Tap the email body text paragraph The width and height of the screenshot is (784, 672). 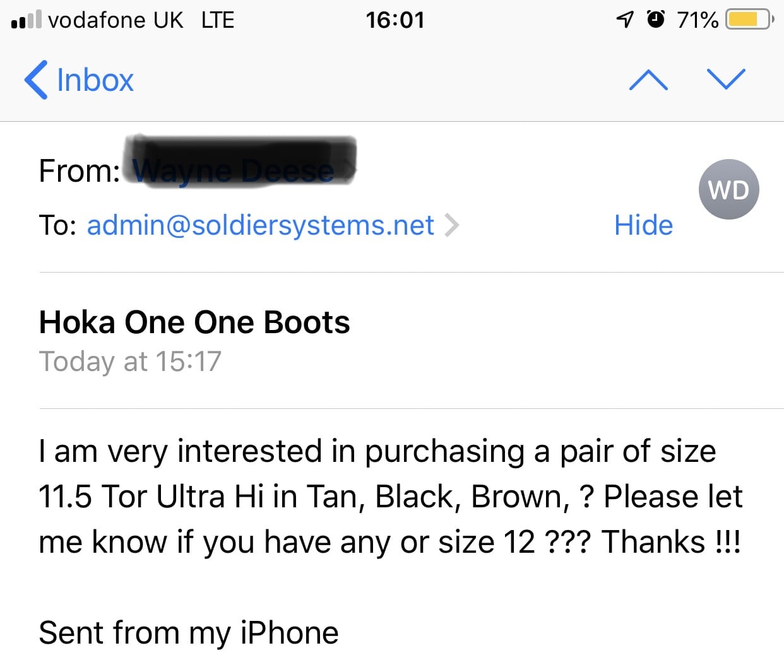tap(390, 497)
